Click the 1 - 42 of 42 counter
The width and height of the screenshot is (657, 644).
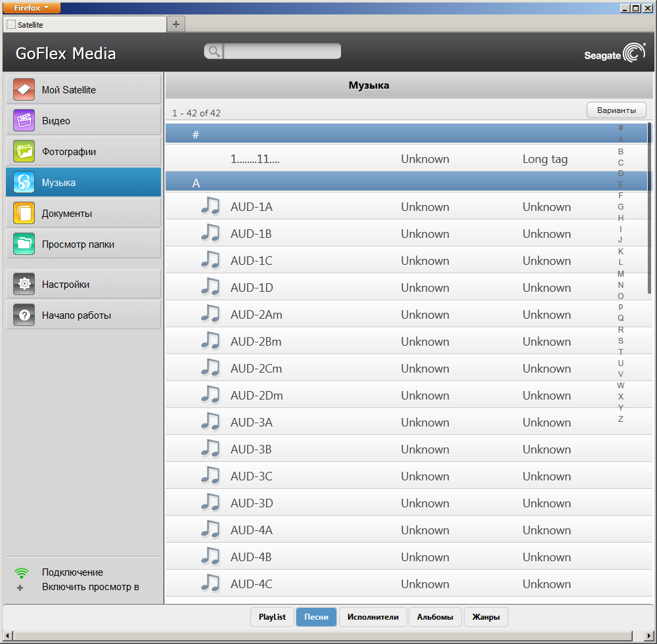pyautogui.click(x=196, y=113)
